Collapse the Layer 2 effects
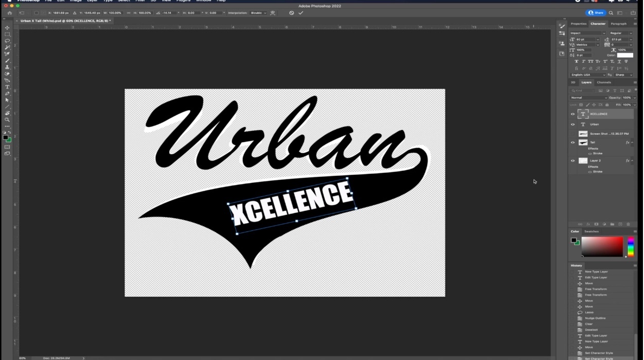This screenshot has width=644, height=360. click(x=632, y=160)
